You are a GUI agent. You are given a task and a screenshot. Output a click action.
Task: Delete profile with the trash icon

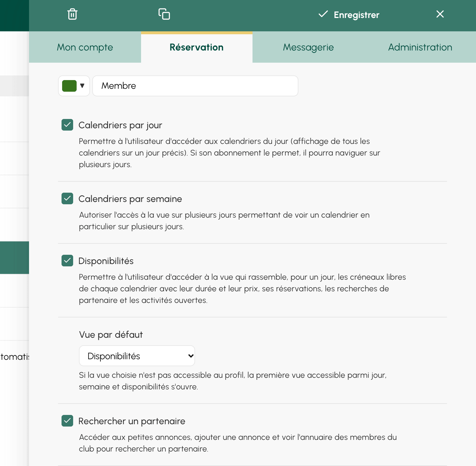(x=72, y=14)
